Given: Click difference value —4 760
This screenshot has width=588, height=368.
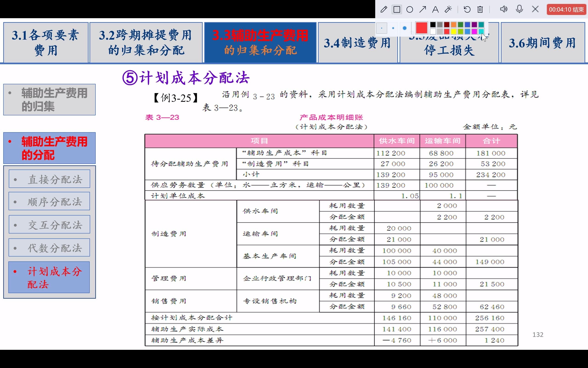Looking at the screenshot, I should (x=397, y=341).
